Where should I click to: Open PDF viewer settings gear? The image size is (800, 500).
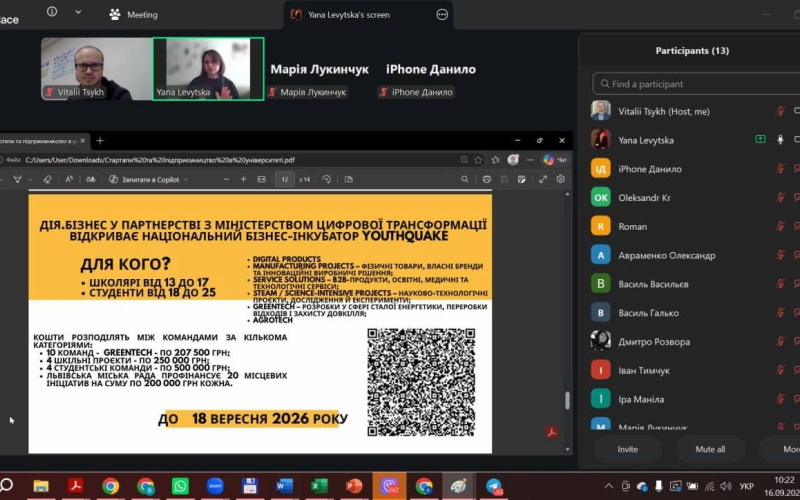tap(561, 180)
